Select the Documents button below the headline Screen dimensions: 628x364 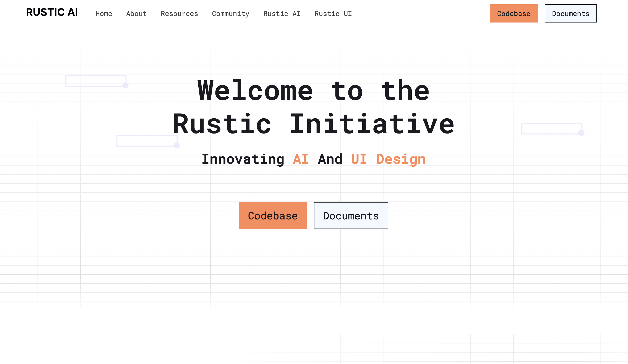[351, 216]
